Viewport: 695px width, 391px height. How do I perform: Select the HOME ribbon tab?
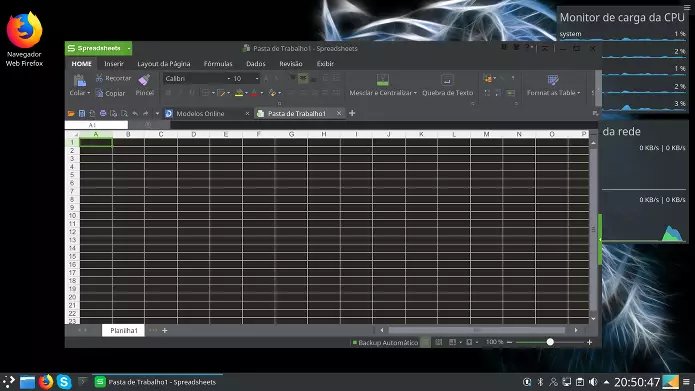click(x=82, y=64)
